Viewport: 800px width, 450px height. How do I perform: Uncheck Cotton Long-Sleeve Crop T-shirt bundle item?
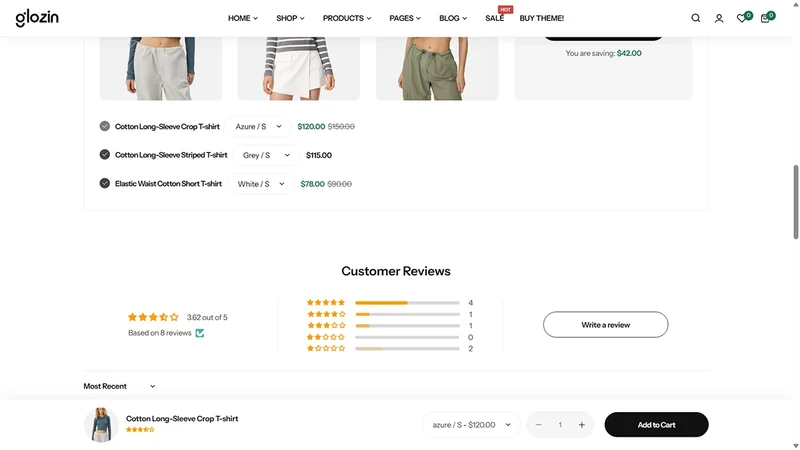(105, 126)
